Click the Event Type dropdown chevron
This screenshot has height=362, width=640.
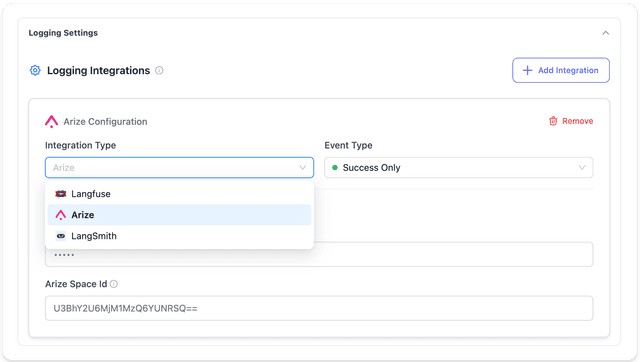click(x=582, y=167)
